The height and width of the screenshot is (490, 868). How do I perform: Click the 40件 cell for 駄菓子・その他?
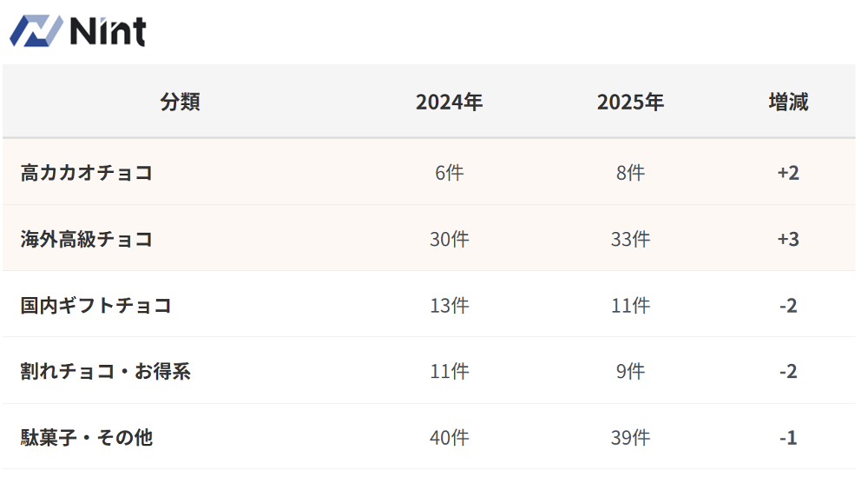449,438
